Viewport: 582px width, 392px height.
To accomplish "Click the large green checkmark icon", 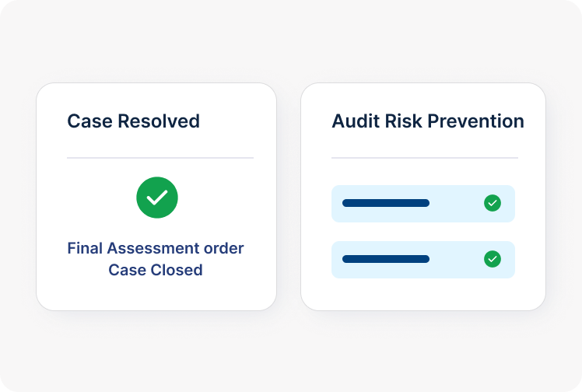I will pos(157,198).
